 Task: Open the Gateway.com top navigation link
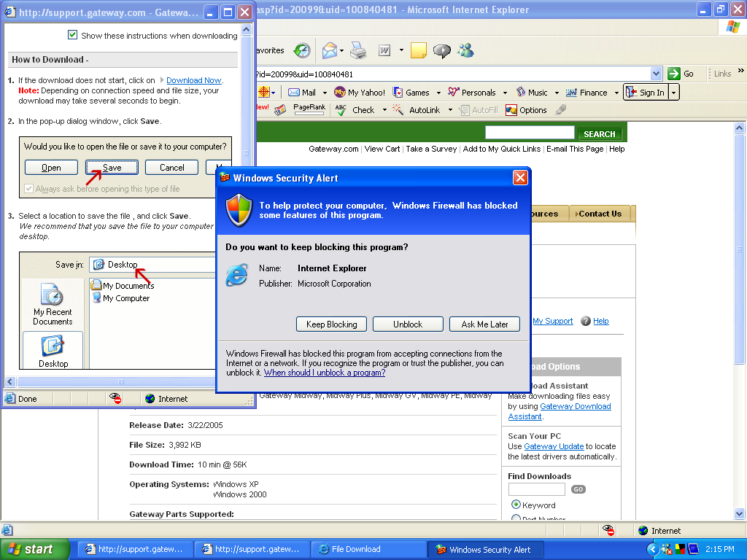(333, 149)
